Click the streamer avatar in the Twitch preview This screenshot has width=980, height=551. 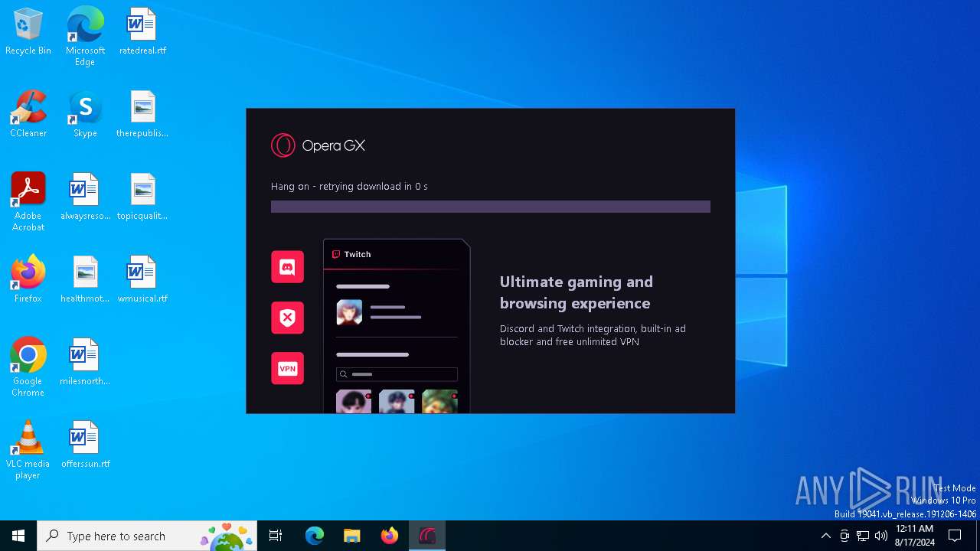[350, 312]
